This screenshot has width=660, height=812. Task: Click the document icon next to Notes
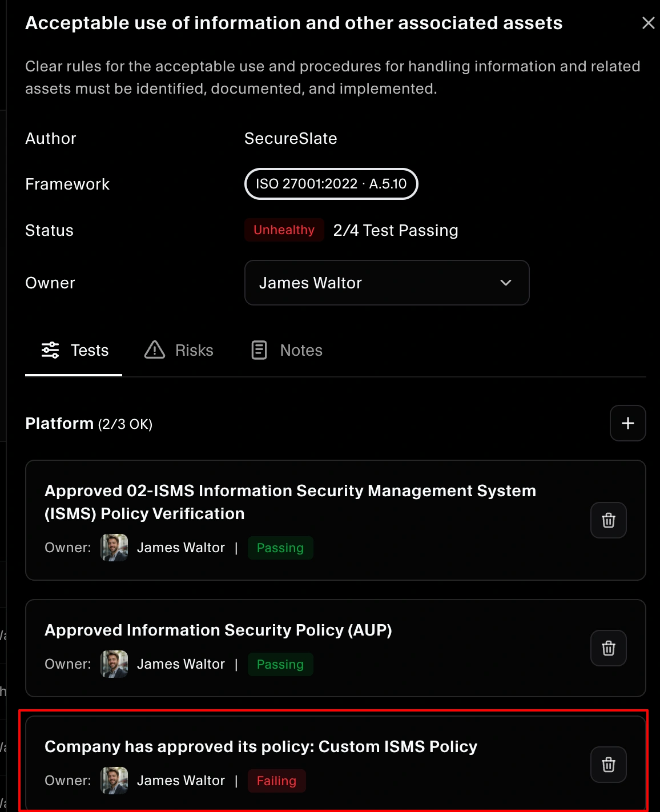(x=259, y=350)
